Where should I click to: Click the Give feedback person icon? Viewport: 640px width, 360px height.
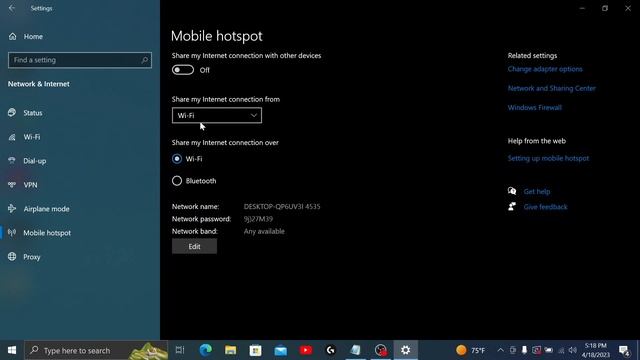tap(512, 207)
